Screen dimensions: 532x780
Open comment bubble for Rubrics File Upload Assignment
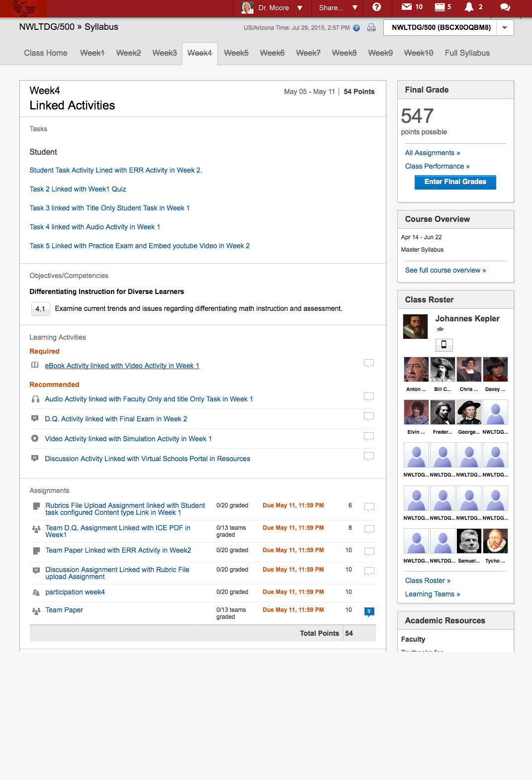pyautogui.click(x=369, y=507)
